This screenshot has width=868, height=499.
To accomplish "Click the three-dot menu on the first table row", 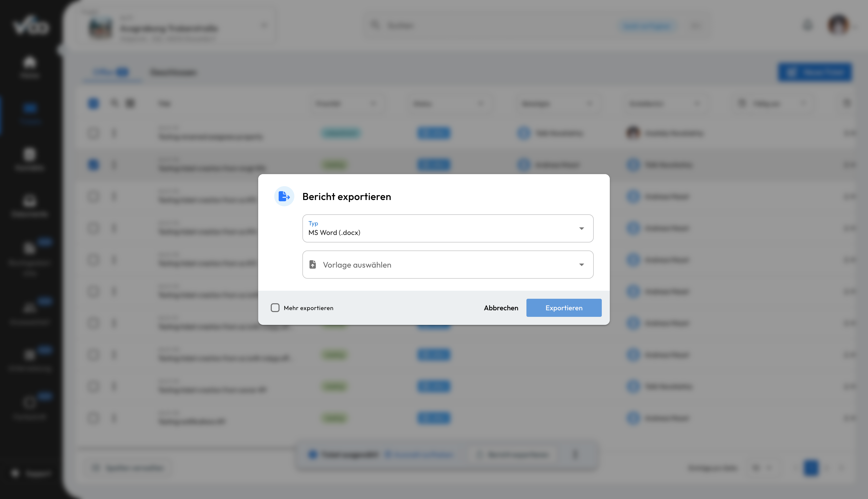I will click(114, 133).
